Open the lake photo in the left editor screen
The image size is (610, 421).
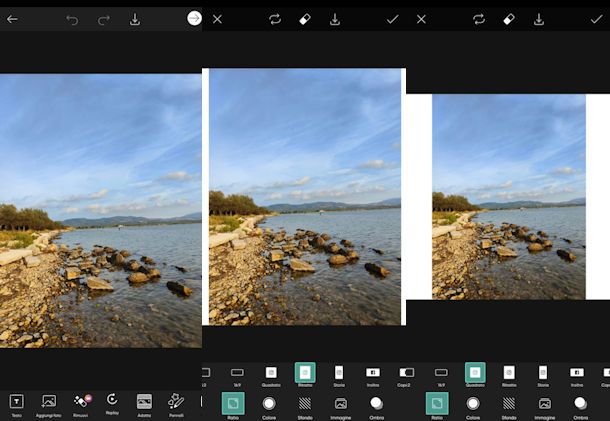pyautogui.click(x=101, y=210)
